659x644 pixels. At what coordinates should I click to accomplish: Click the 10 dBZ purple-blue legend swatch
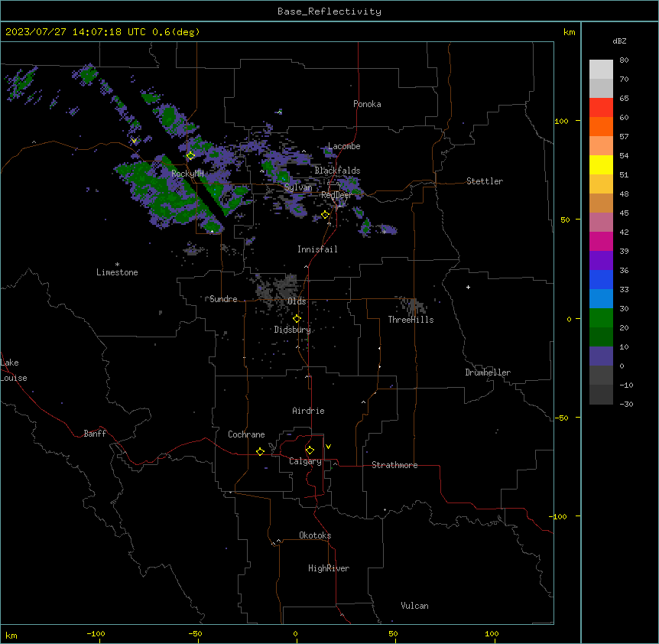click(x=601, y=356)
